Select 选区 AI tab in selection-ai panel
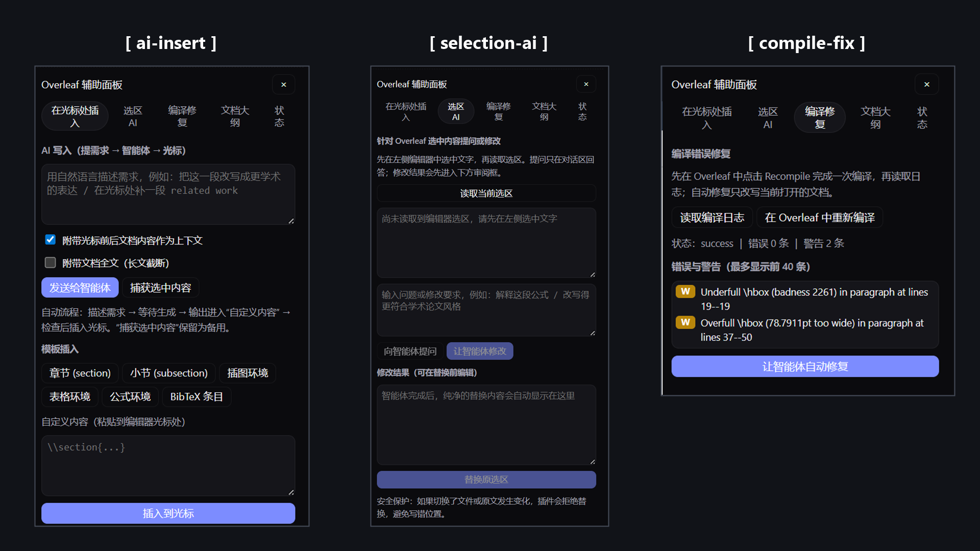This screenshot has width=980, height=551. coord(456,112)
